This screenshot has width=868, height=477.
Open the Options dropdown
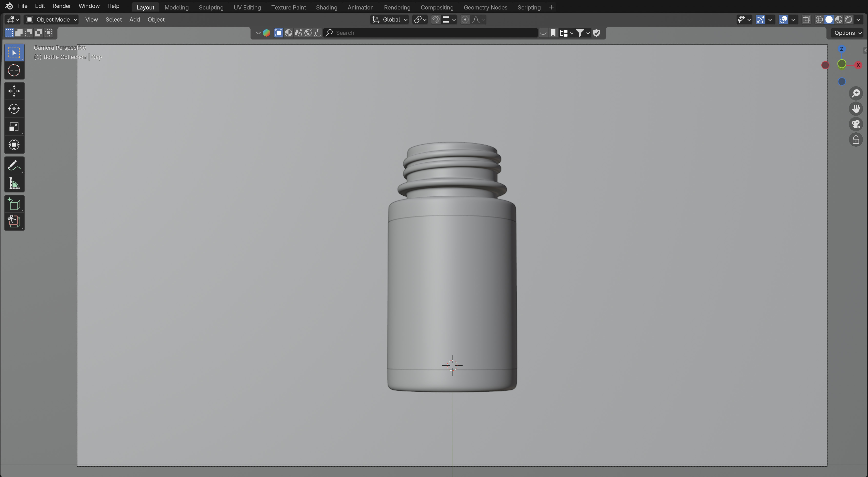(847, 33)
